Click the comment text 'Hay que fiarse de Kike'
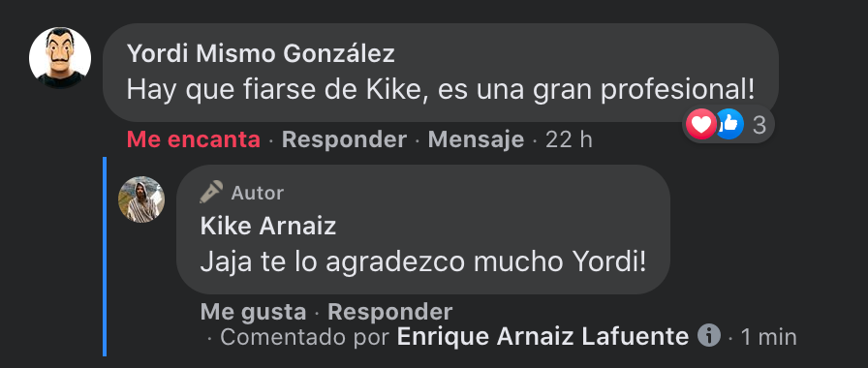 tap(274, 88)
